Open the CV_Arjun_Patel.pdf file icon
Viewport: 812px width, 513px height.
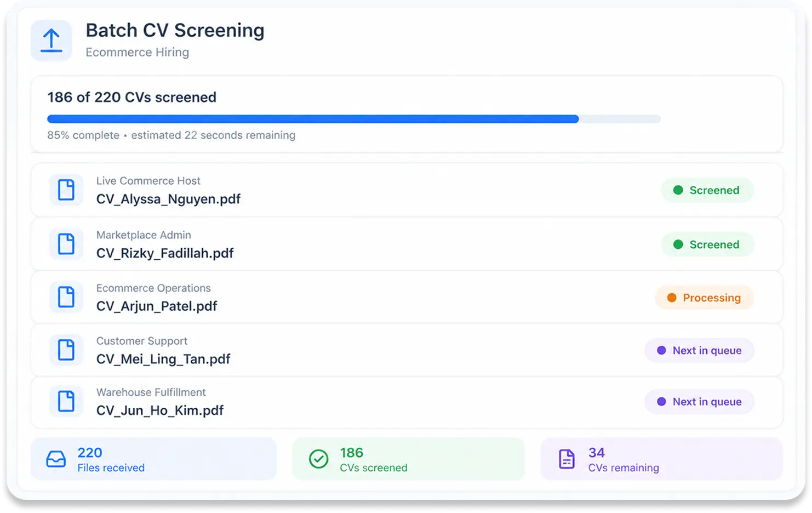[66, 297]
